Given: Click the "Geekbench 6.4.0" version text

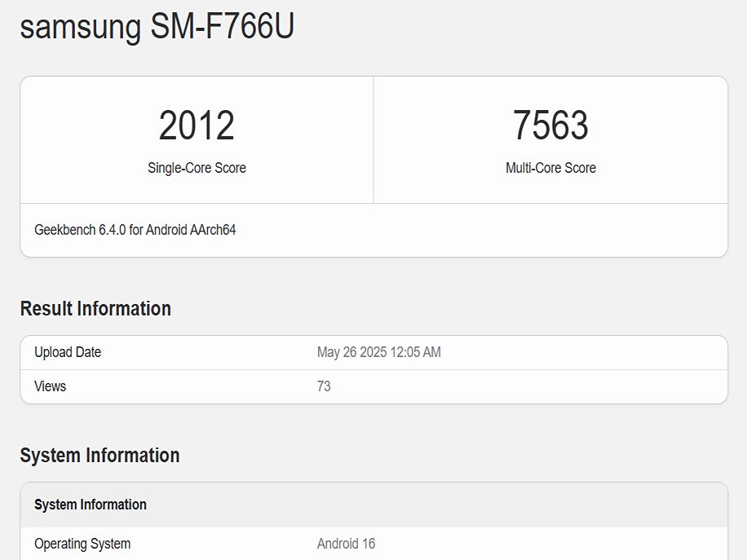Looking at the screenshot, I should click(78, 230).
